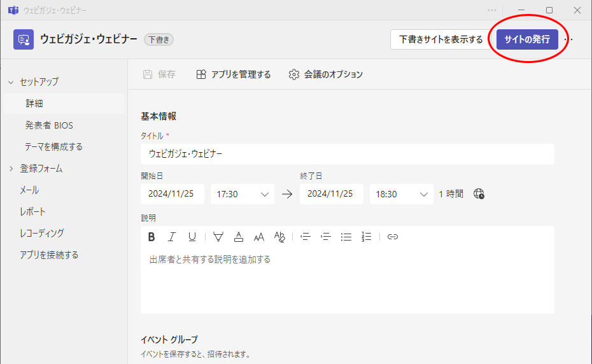Go to メール section
Image resolution: width=592 pixels, height=364 pixels.
coord(29,190)
